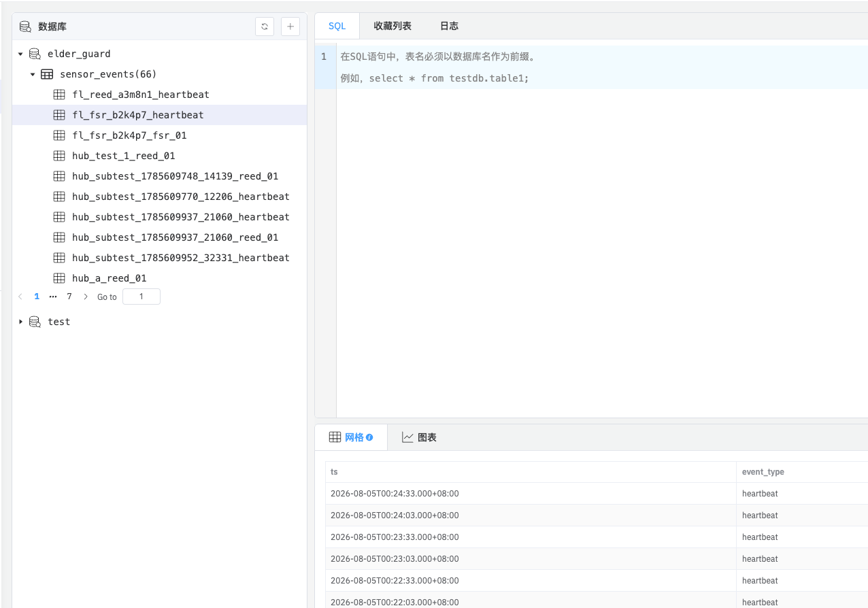Click the table icon for hub_test_1_reed_01
868x608 pixels.
tap(59, 156)
